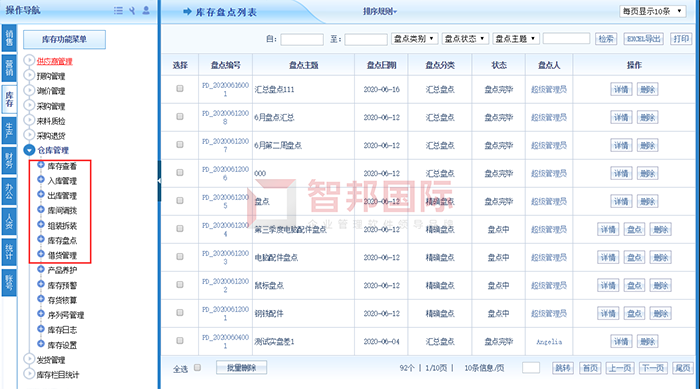Tick the checkbox for 汇总盘点111 row
Viewport: 700px width, 389px height.
[x=180, y=88]
